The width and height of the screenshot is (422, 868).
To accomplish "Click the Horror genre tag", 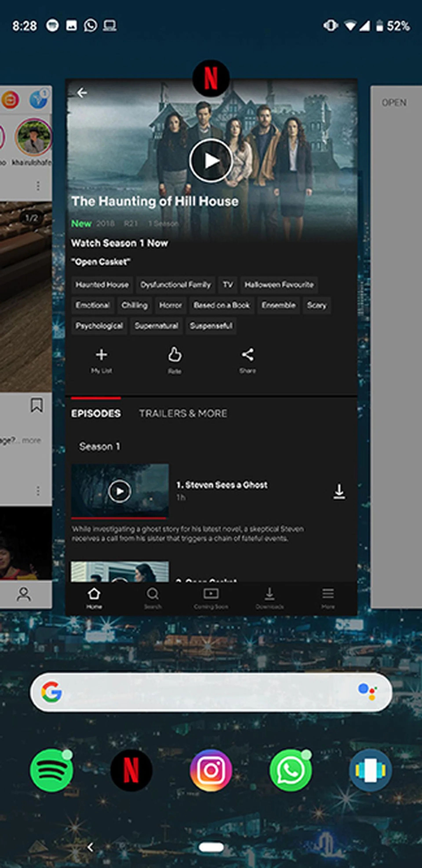I will click(170, 305).
